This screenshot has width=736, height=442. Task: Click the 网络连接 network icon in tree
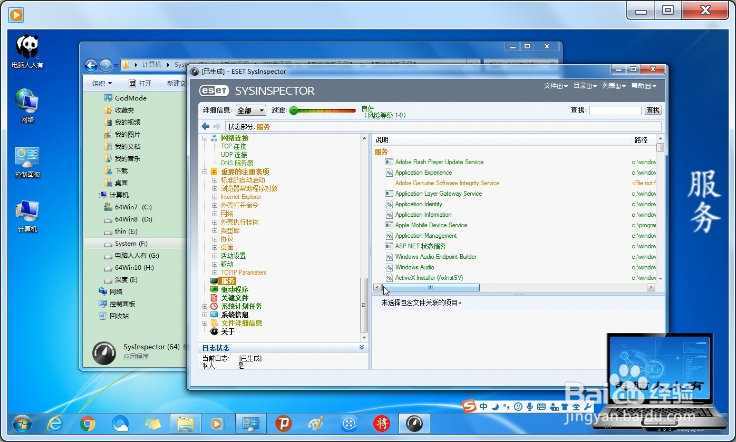coord(214,138)
